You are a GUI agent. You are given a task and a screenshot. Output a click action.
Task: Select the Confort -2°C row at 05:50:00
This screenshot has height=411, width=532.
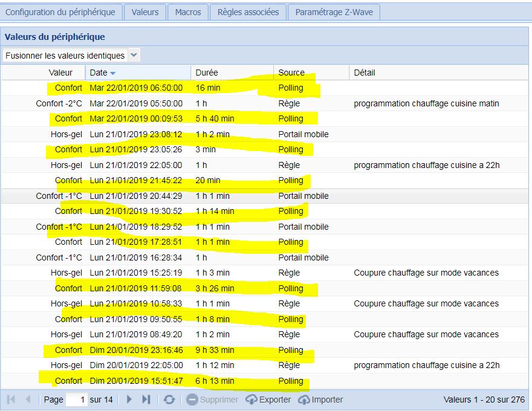coord(181,103)
